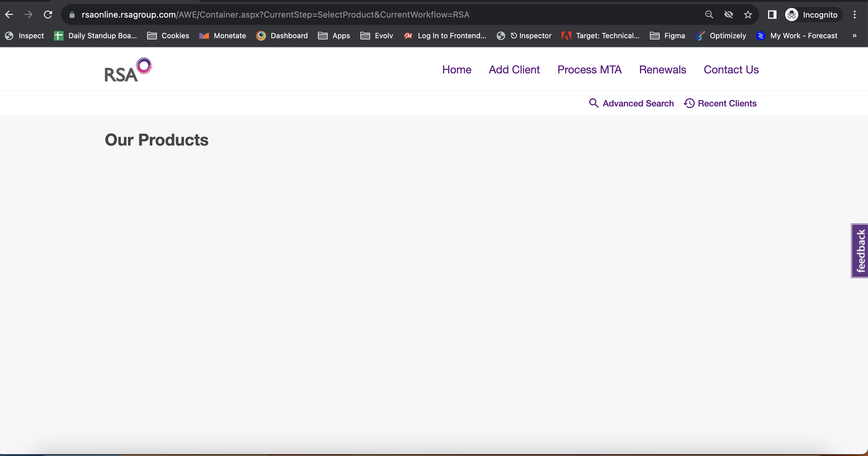Bookmark page with the star icon
868x456 pixels.
click(x=748, y=15)
